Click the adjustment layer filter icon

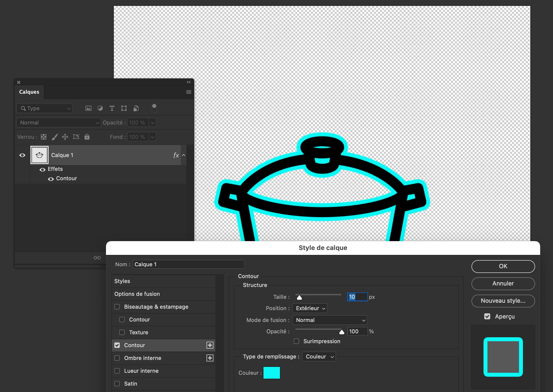[100, 108]
